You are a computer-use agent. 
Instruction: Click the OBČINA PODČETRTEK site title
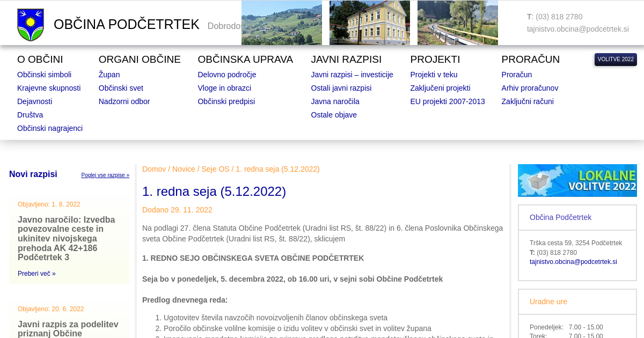click(x=127, y=25)
